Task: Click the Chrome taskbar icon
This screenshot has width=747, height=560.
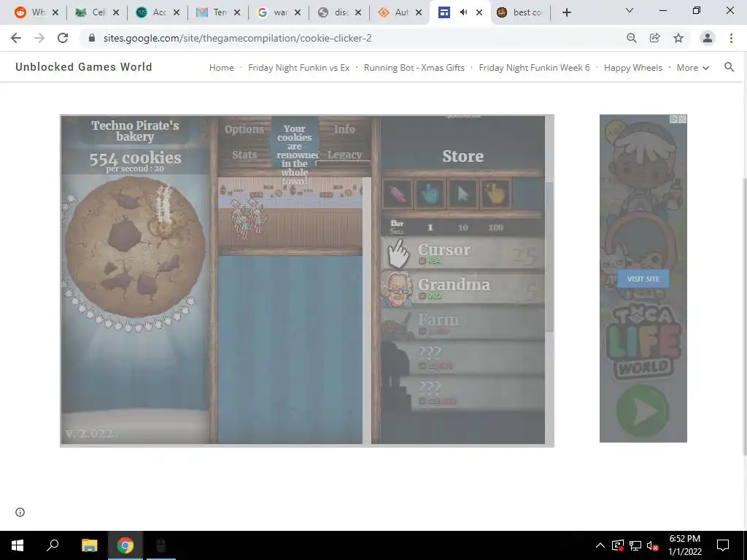Action: click(125, 545)
